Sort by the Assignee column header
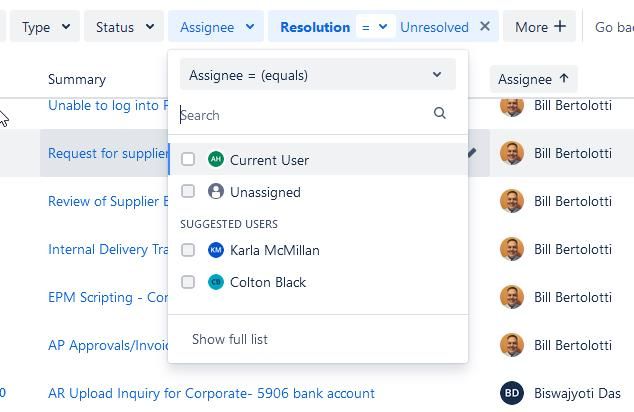Image resolution: width=634 pixels, height=412 pixels. coord(533,79)
